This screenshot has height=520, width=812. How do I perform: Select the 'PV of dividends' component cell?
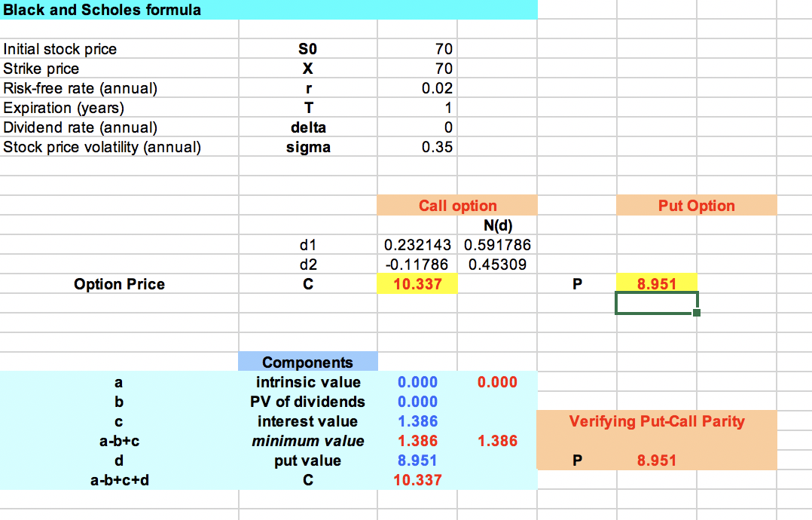[307, 402]
